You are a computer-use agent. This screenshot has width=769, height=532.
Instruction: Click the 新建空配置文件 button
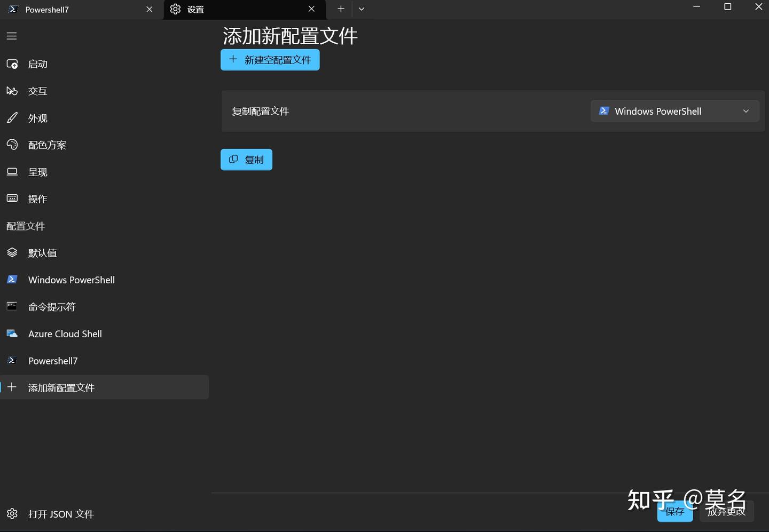(x=270, y=59)
